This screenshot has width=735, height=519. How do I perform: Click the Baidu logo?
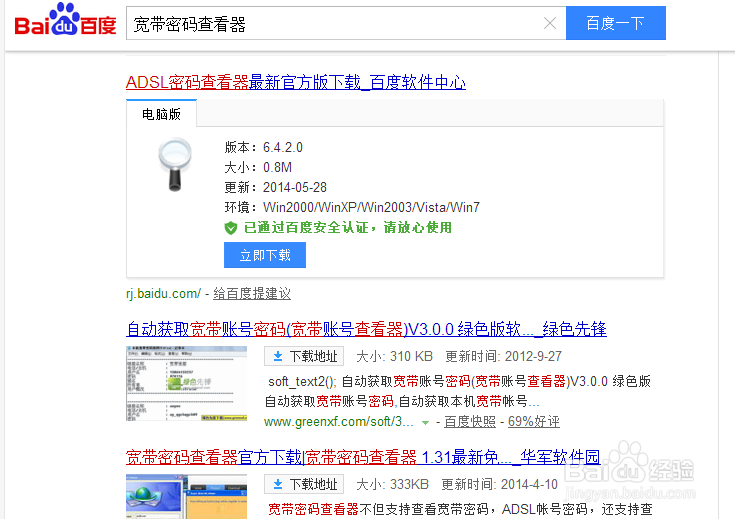tap(65, 20)
